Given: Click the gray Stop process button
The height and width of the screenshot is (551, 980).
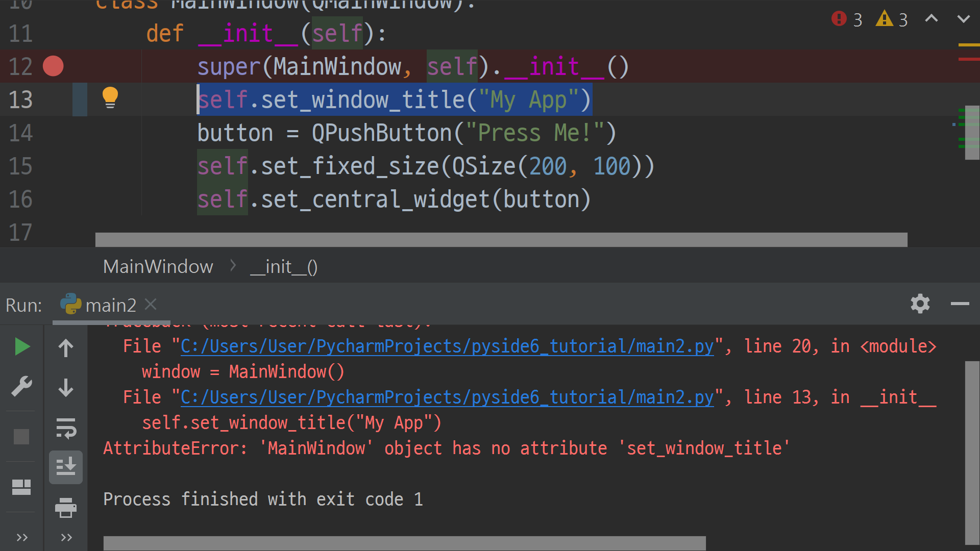Looking at the screenshot, I should [21, 437].
